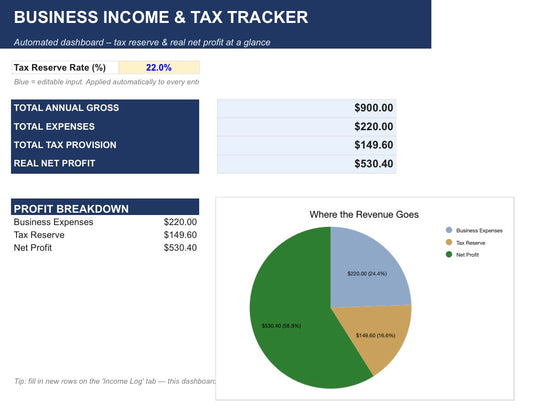Select the $530.40 value in Profit Breakdown
Viewport: 533px width, 408px height.
pyautogui.click(x=180, y=248)
